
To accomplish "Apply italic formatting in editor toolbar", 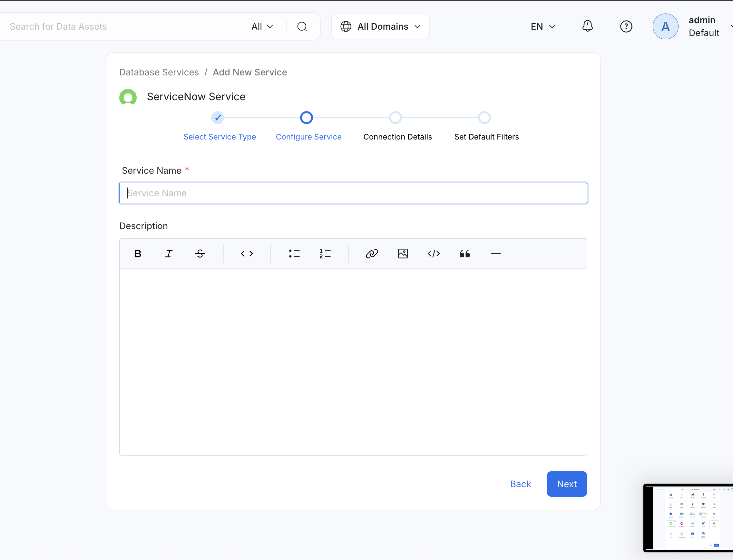I will (169, 254).
